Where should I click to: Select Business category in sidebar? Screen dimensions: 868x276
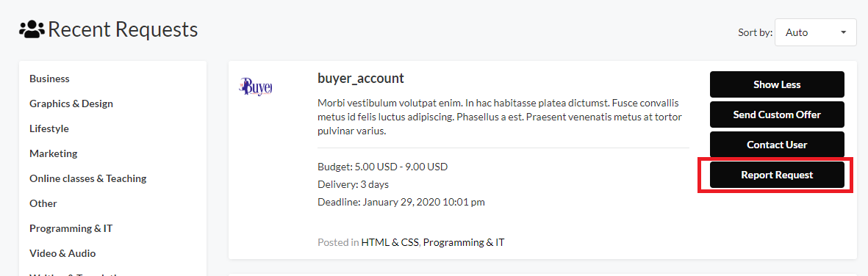49,79
